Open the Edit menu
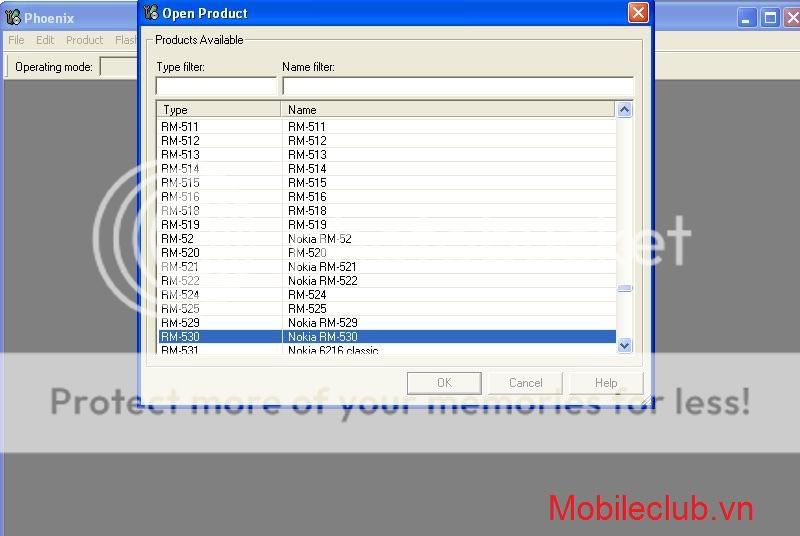 click(45, 40)
